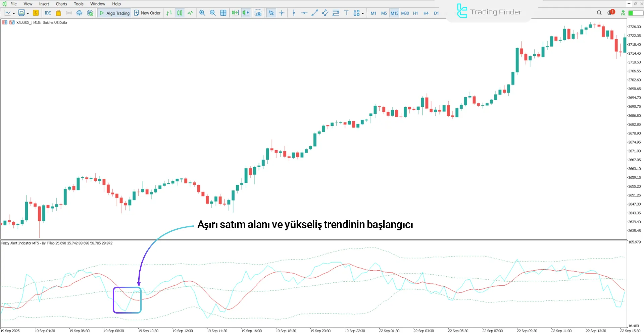The image size is (644, 334).
Task: Open the Insert menu
Action: coord(44,4)
